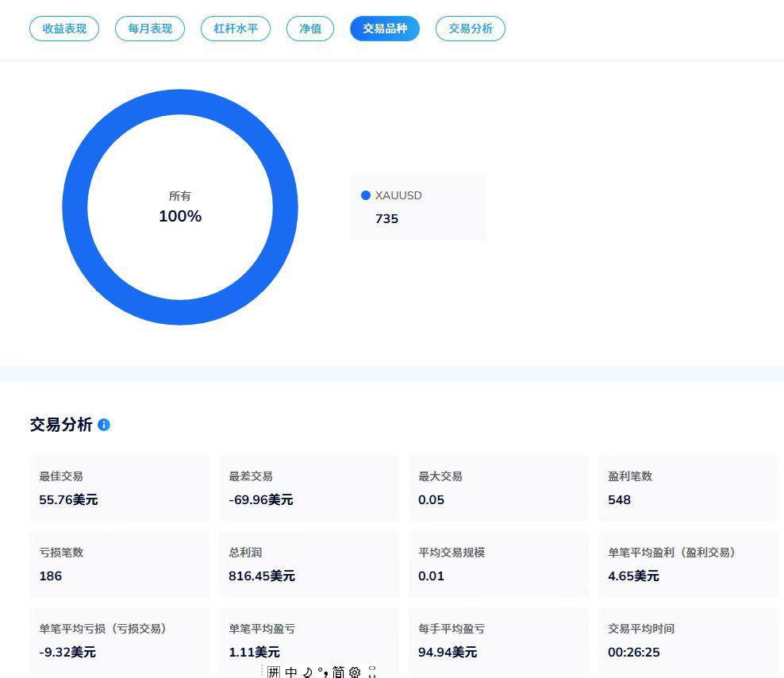The width and height of the screenshot is (784, 678).
Task: Click the -9.32美元 average loss value
Action: coord(67,652)
